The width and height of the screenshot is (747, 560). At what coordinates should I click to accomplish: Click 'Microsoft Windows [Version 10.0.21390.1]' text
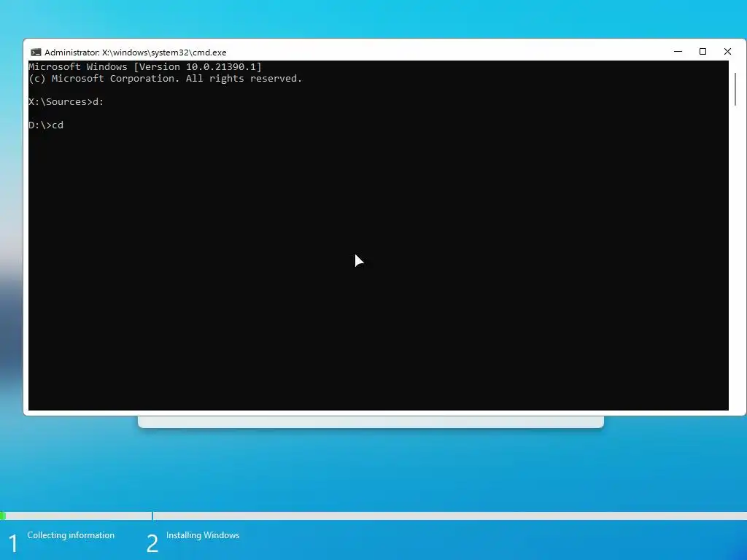[145, 66]
